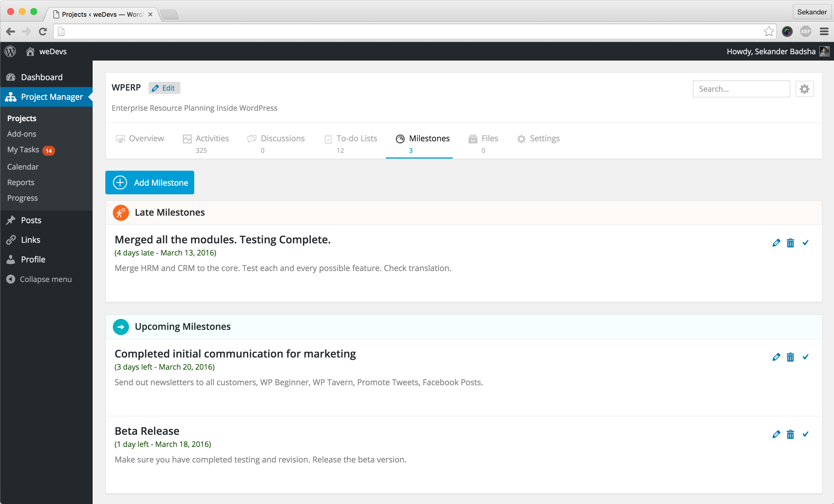Click the Links chain icon
834x504 pixels.
click(x=11, y=240)
